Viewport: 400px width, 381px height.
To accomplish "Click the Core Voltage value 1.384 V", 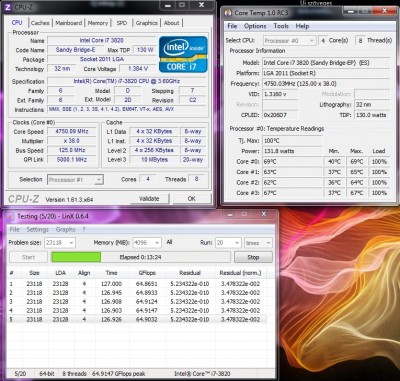I will [x=138, y=69].
